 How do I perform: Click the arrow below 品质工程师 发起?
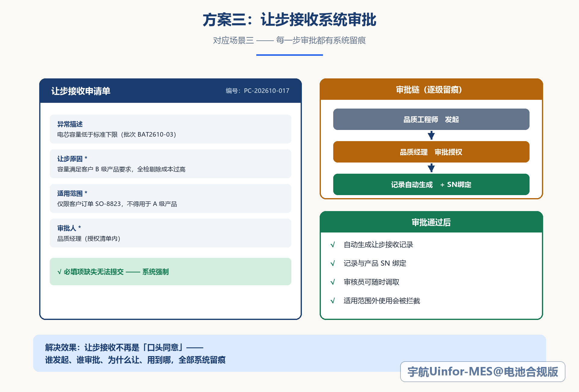click(x=431, y=135)
